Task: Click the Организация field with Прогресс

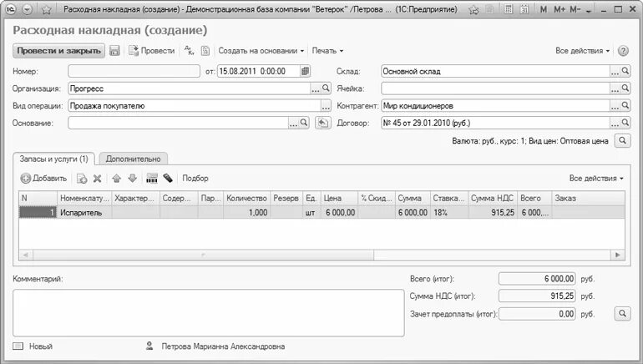Action: coord(190,88)
